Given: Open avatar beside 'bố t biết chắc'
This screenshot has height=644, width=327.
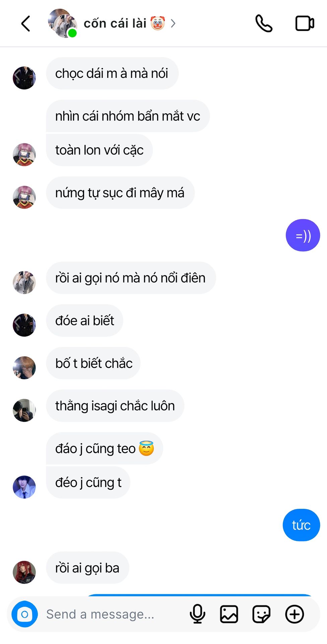Looking at the screenshot, I should point(24,368).
